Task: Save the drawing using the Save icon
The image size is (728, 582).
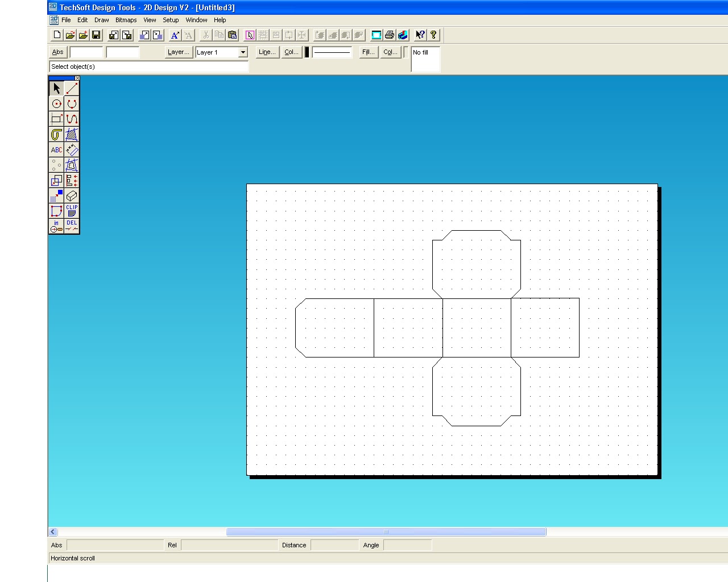Action: (96, 35)
